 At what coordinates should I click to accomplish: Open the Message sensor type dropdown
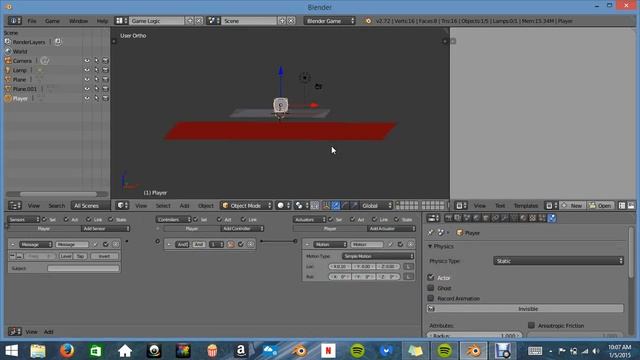pos(36,244)
